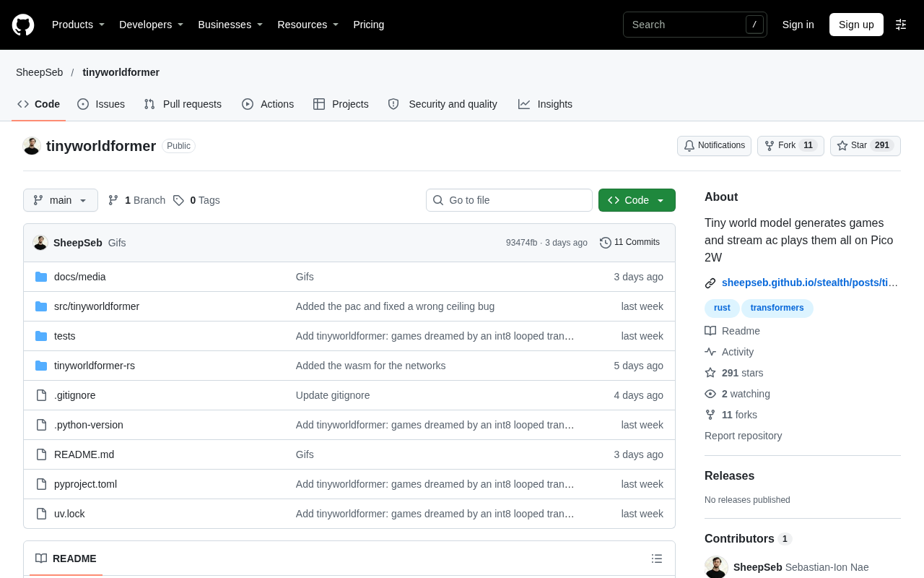The width and height of the screenshot is (924, 578).
Task: Click the SheepSeb avatar in Contributors
Action: pos(716,567)
